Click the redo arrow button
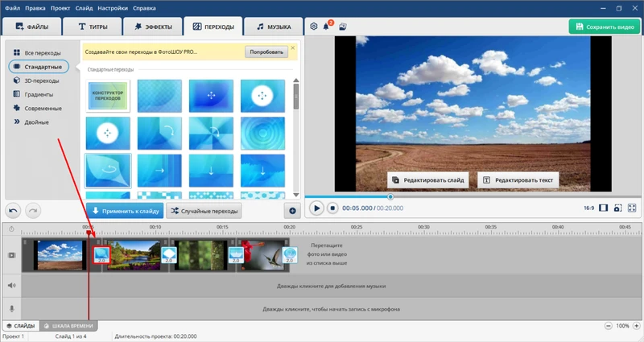This screenshot has height=342, width=644. 33,210
